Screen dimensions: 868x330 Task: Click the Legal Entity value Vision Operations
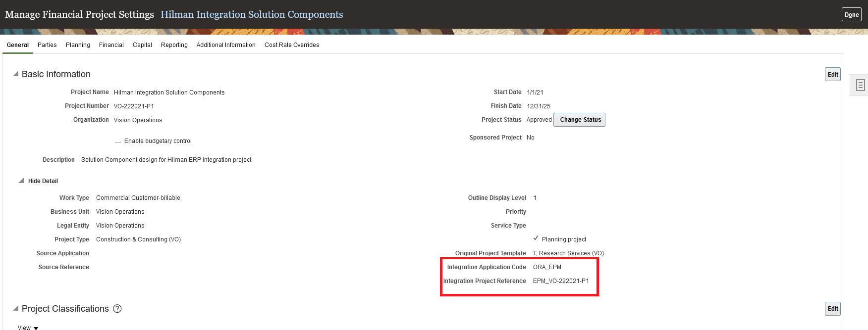tap(120, 226)
